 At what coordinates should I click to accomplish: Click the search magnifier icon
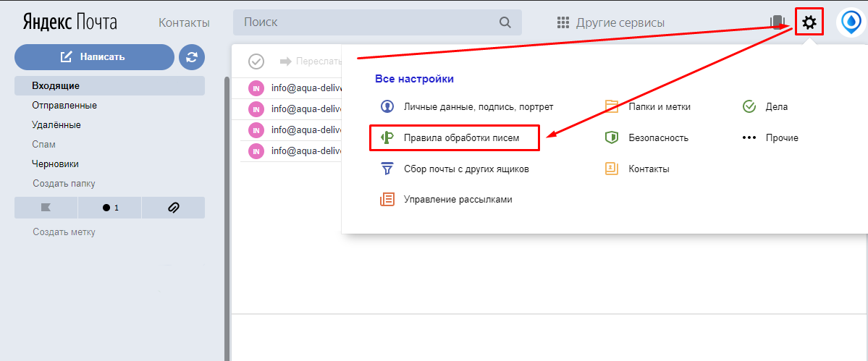(x=505, y=22)
